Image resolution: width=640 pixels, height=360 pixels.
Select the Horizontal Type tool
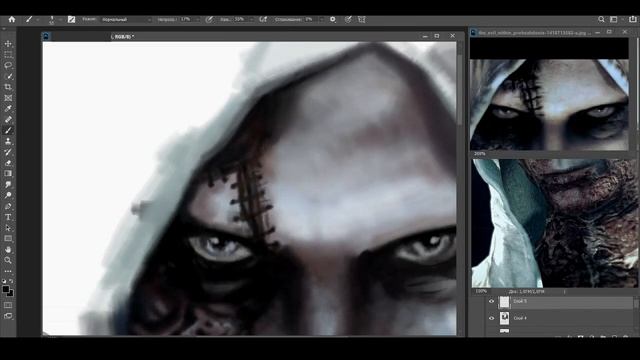8,217
